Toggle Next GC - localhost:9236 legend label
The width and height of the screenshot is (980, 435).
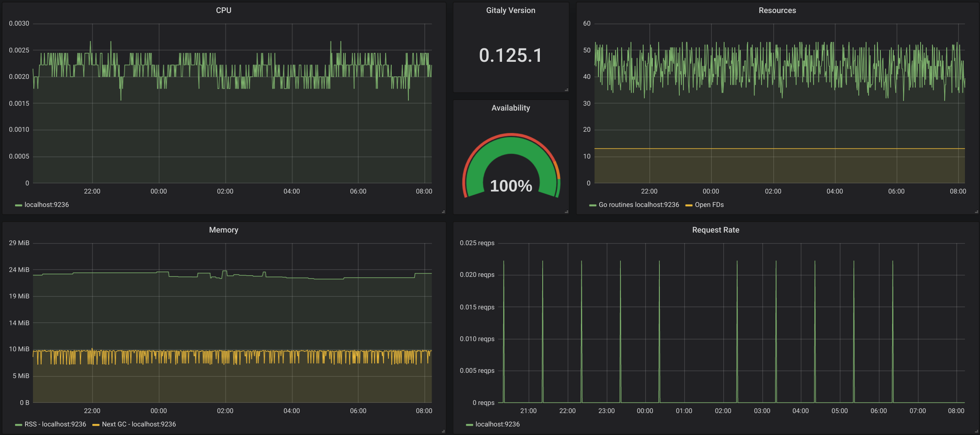[139, 424]
